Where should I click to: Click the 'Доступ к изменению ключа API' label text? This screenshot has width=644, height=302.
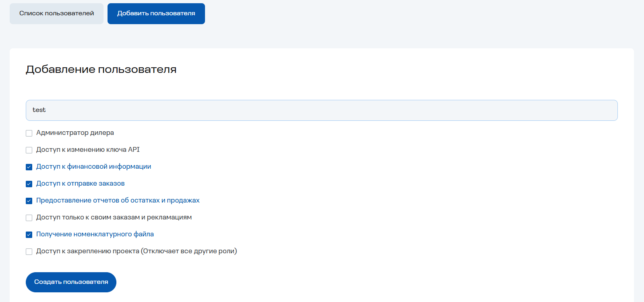(88, 150)
